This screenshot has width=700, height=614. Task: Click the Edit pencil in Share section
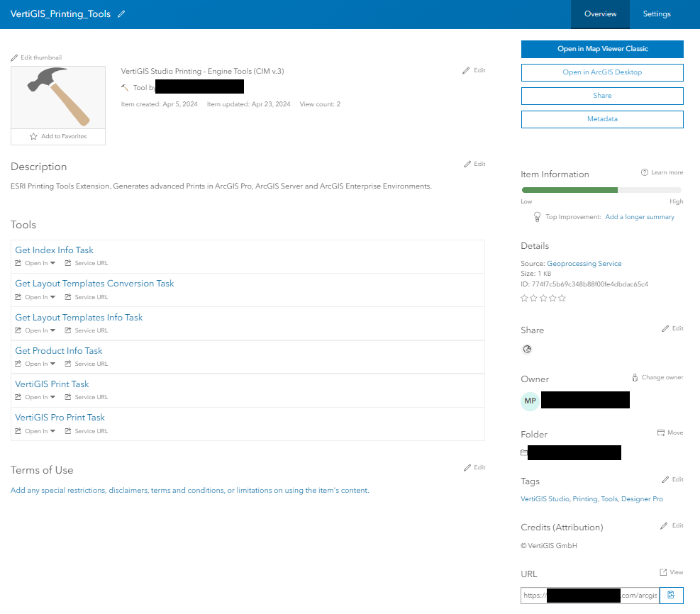(665, 328)
